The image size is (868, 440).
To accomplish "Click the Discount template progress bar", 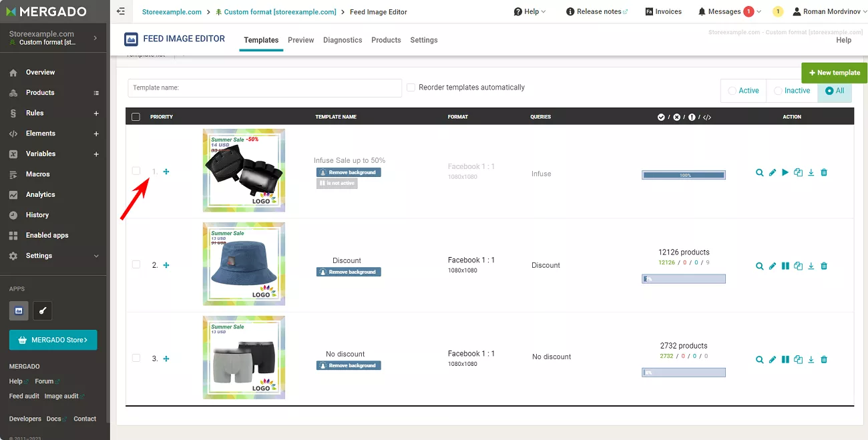I will [684, 279].
